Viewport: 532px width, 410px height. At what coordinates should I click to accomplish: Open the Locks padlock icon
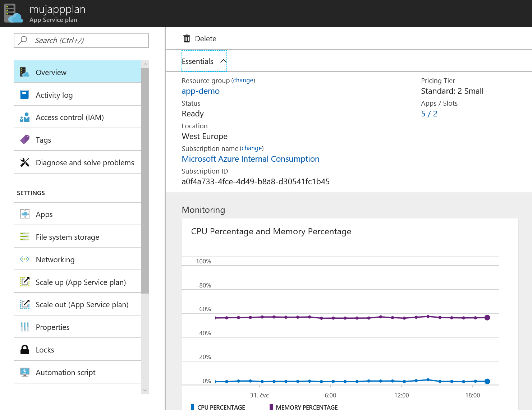tap(24, 350)
